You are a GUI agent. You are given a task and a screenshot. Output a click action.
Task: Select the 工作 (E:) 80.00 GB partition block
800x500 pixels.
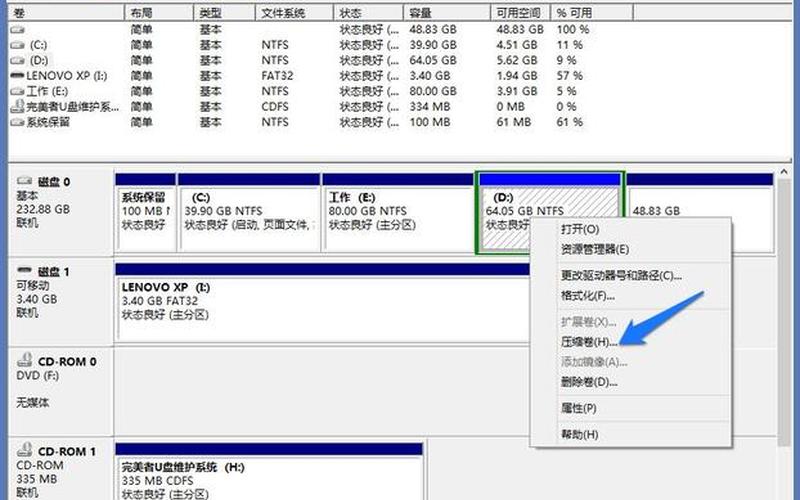point(398,213)
